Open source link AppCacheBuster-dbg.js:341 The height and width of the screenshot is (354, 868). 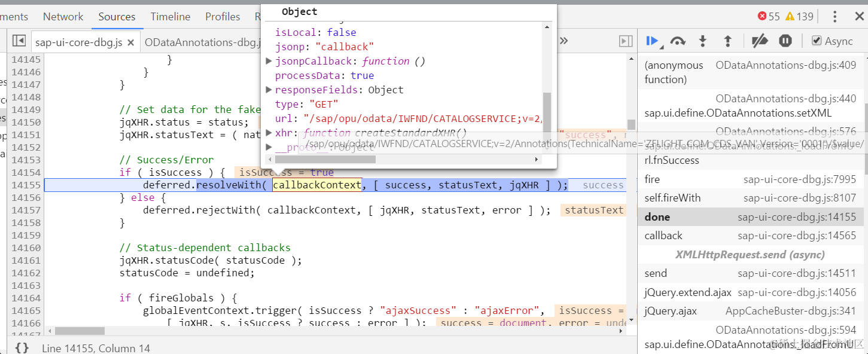coord(791,311)
